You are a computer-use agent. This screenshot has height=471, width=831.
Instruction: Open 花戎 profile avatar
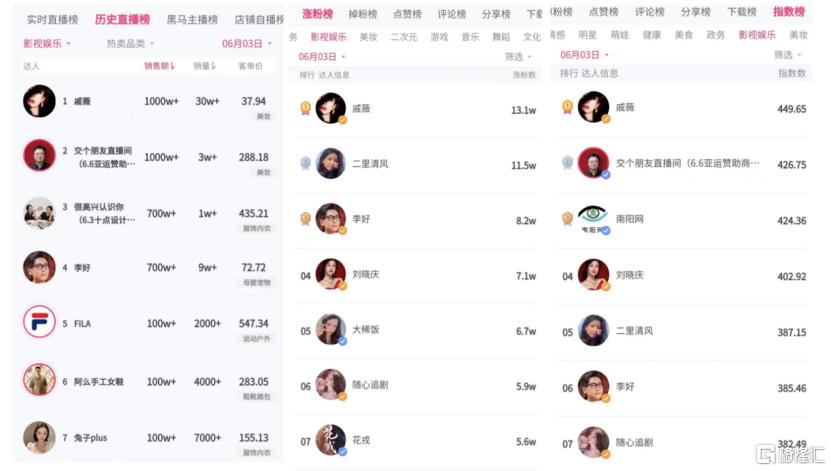(x=331, y=440)
